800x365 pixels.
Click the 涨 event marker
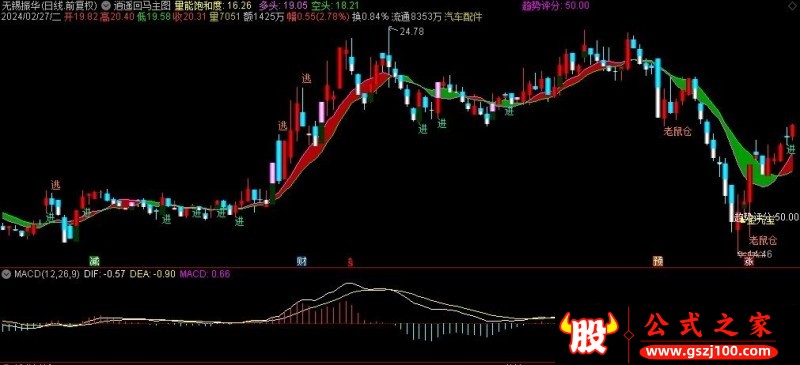749,261
